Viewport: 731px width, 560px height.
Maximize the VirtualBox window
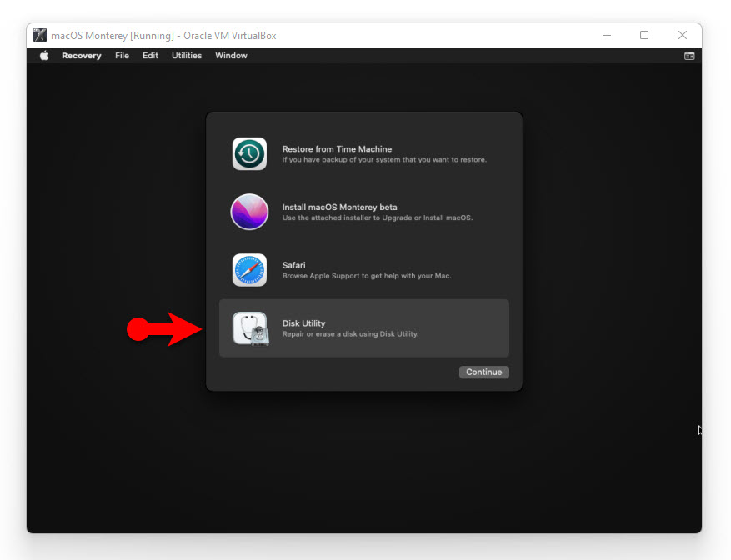[644, 36]
